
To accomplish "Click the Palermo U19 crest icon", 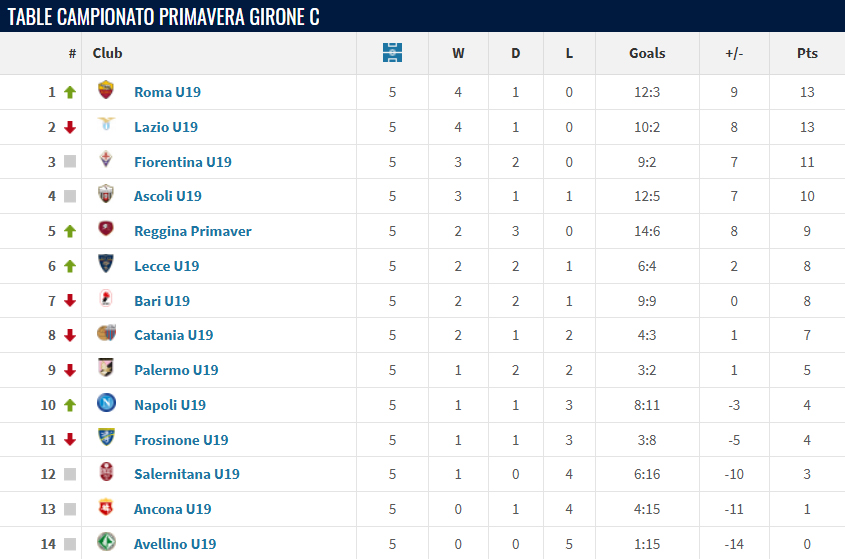I will pyautogui.click(x=106, y=369).
